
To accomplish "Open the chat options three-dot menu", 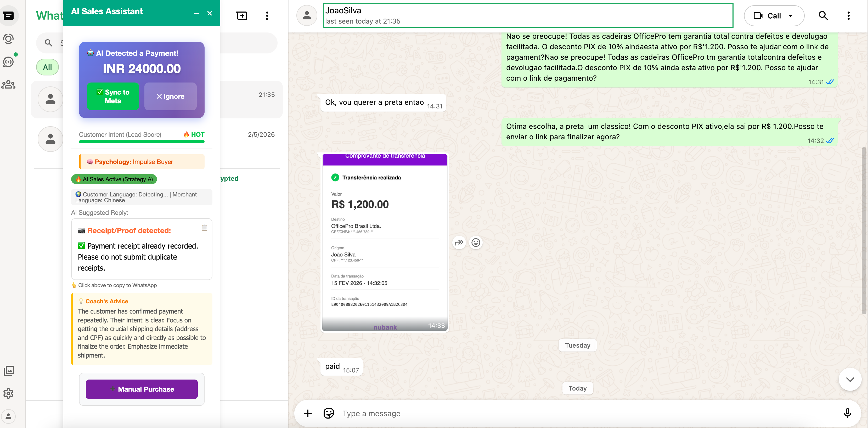I will tap(849, 15).
